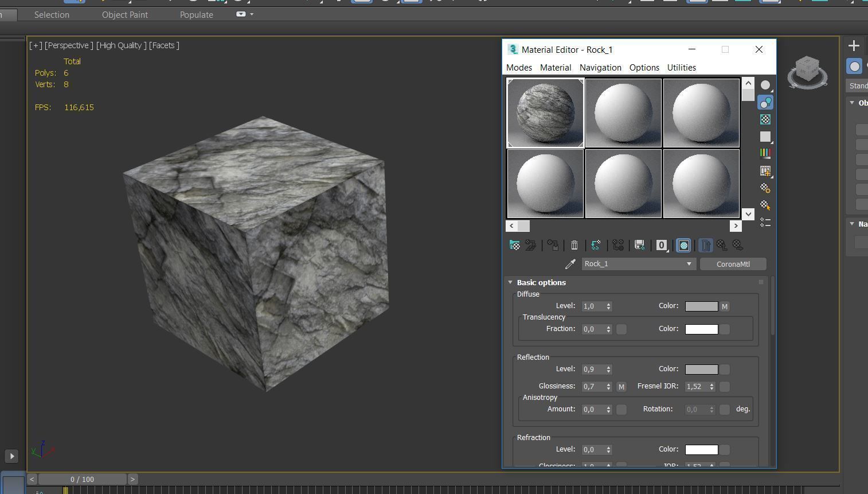Click the Make Preview film icon

coord(765,170)
